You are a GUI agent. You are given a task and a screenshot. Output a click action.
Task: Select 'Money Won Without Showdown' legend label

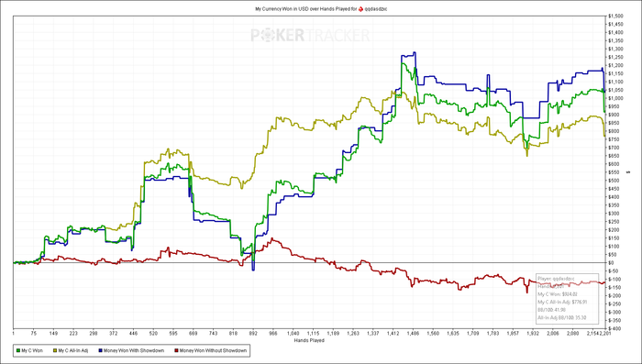tap(213, 351)
